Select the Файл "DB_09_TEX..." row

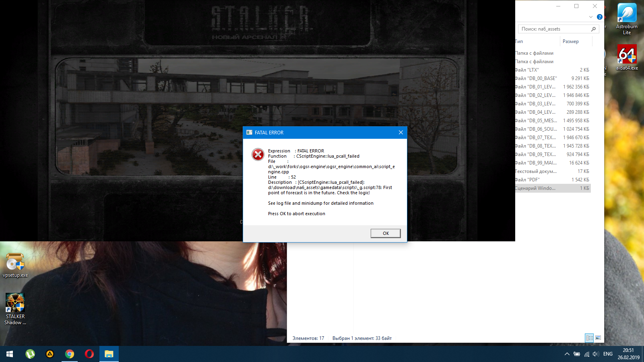pos(553,154)
